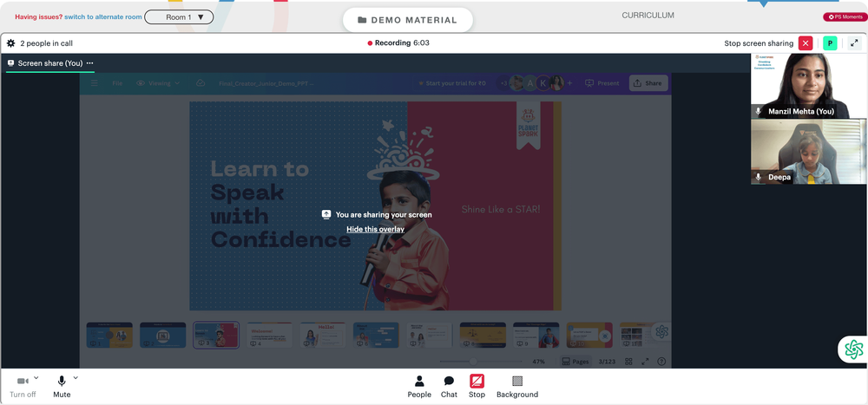Click Deepa's microphone indicator icon
Screen dimensions: 868x405
pos(759,177)
